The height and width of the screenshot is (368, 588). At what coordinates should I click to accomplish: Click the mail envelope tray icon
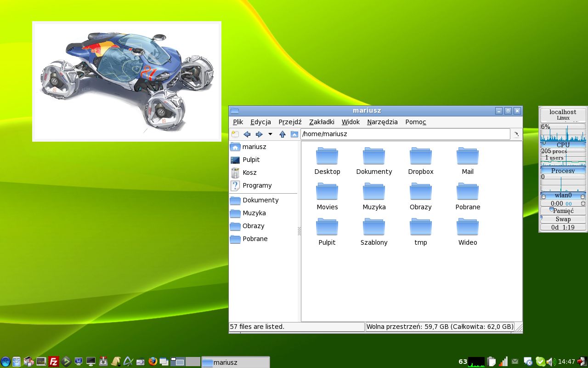click(515, 362)
